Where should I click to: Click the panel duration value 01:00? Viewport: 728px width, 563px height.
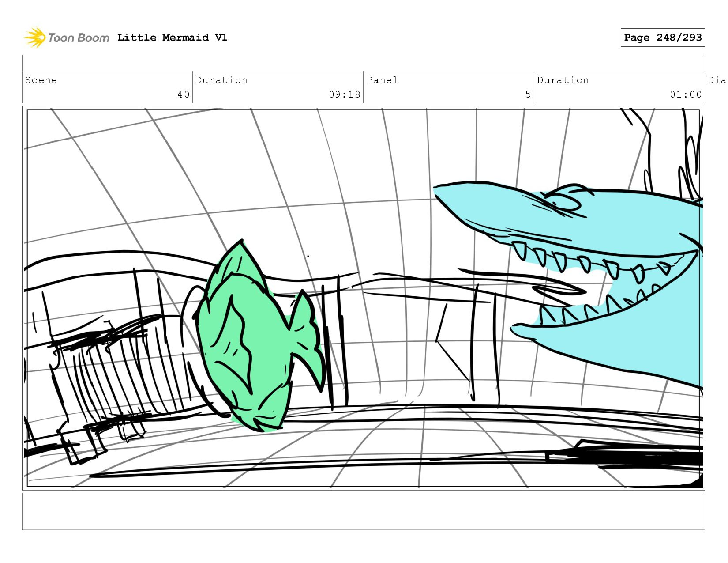click(x=686, y=94)
